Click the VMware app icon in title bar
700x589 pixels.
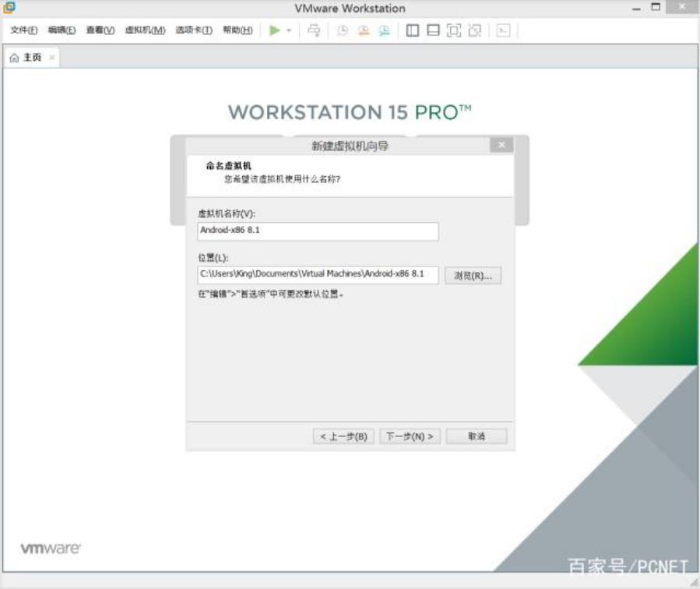[x=9, y=7]
